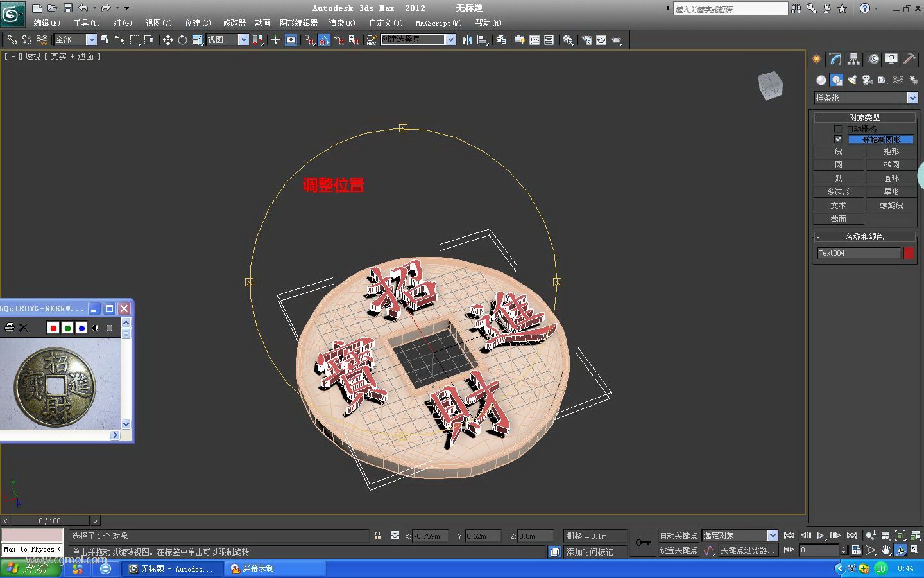
Task: Open the 样条线 shape type dropdown
Action: [912, 98]
